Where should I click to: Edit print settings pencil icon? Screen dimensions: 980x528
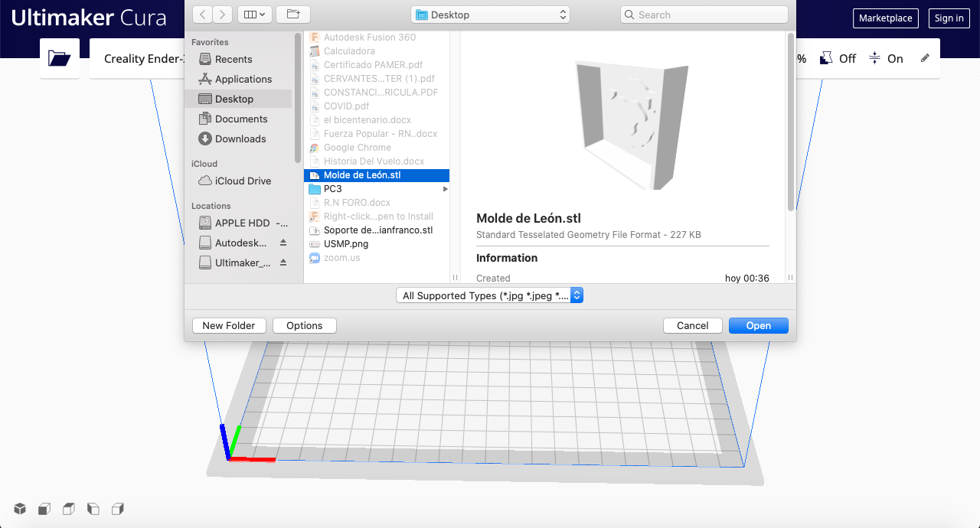[925, 58]
